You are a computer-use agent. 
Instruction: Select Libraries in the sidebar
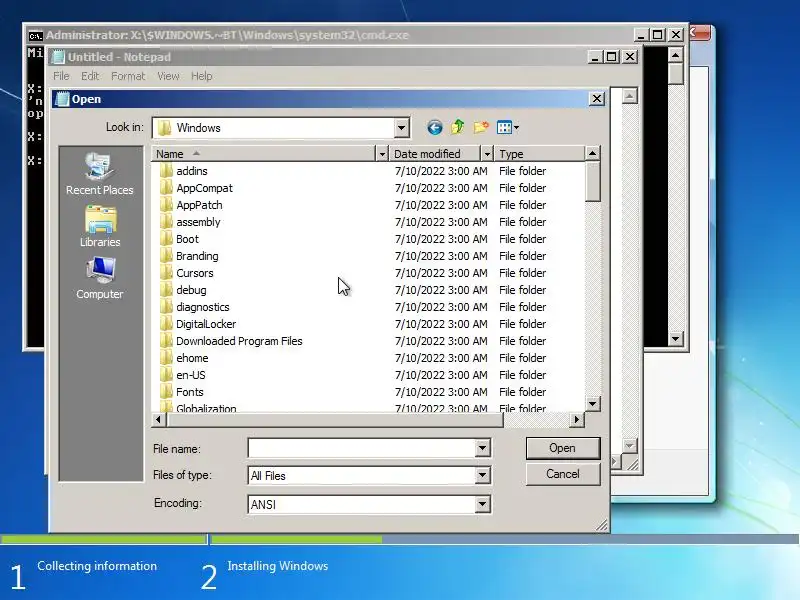[100, 227]
